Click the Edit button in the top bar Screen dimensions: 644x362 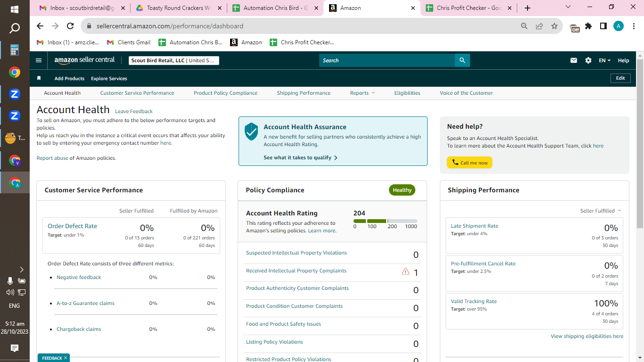(x=620, y=78)
